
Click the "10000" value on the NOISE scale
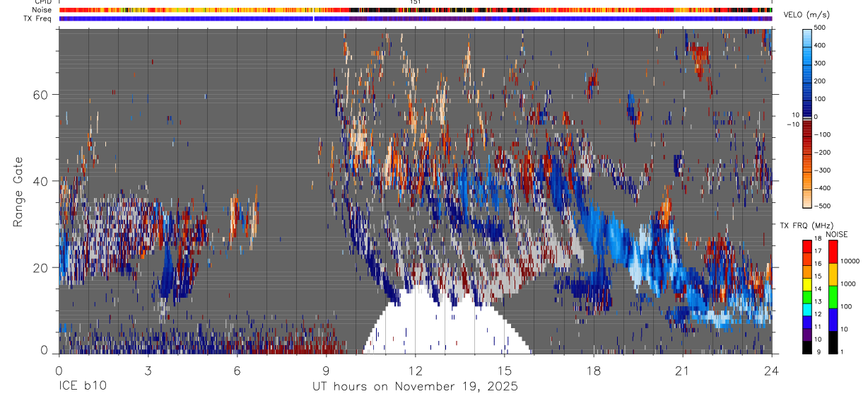850,261
